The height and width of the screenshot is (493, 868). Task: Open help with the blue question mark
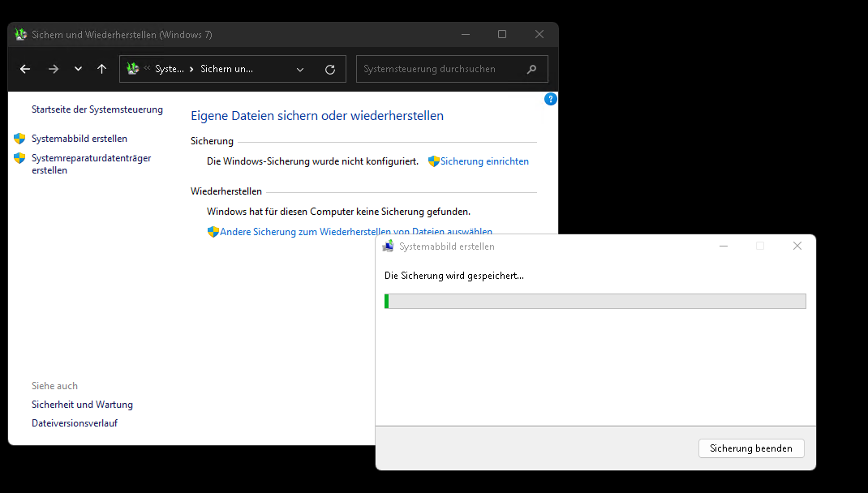550,99
